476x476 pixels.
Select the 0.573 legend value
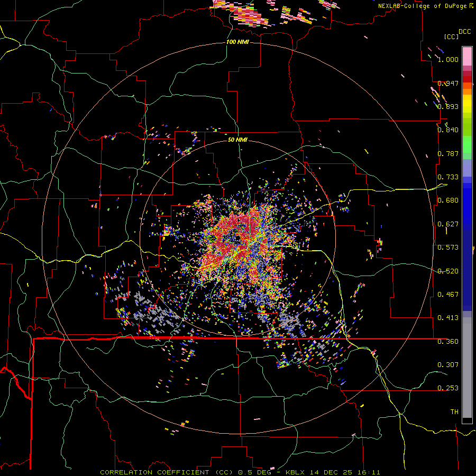(x=448, y=248)
